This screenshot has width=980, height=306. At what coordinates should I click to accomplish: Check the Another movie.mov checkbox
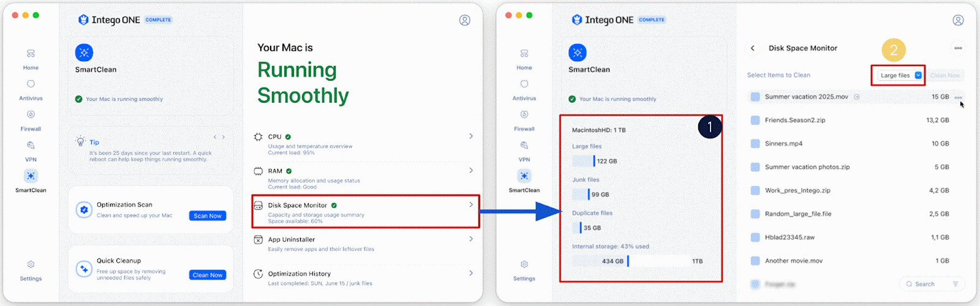pos(755,261)
